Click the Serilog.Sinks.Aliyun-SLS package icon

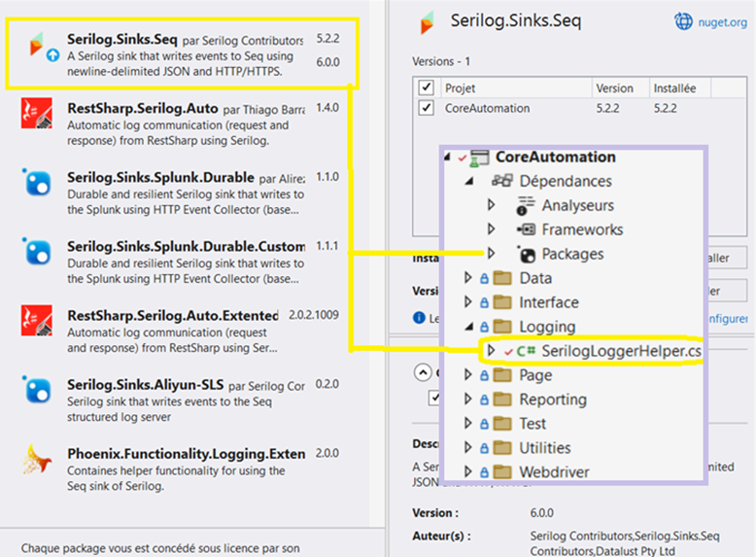point(37,390)
